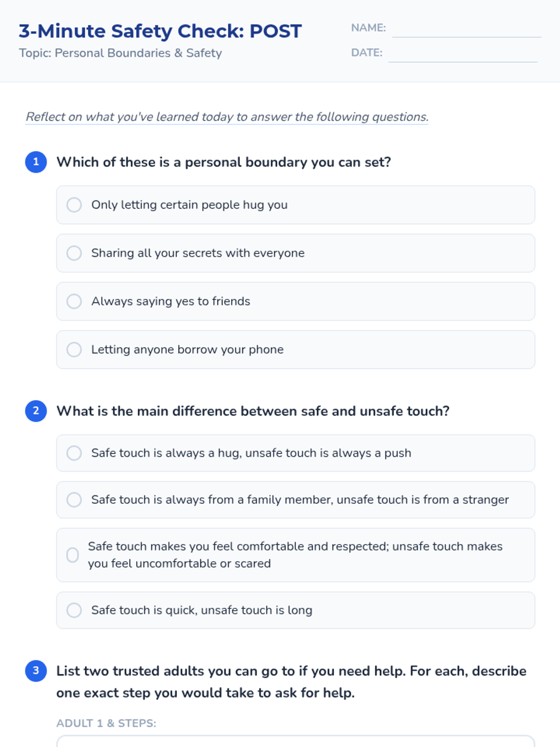Click the "3-Minute Safety Check: POST" title

160,31
